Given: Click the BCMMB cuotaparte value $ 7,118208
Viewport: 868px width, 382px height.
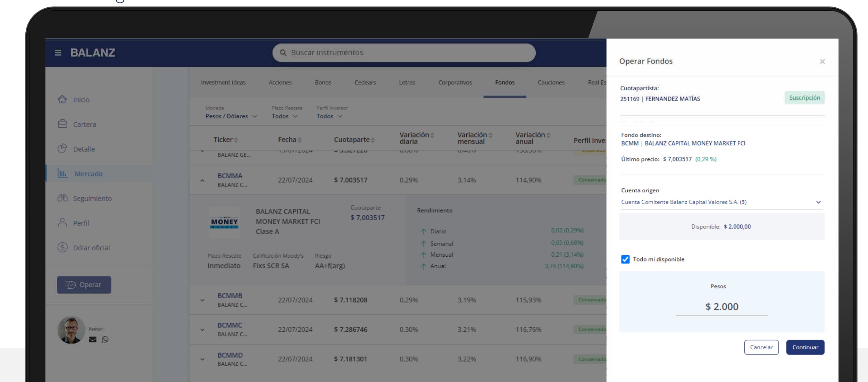Looking at the screenshot, I should point(351,300).
